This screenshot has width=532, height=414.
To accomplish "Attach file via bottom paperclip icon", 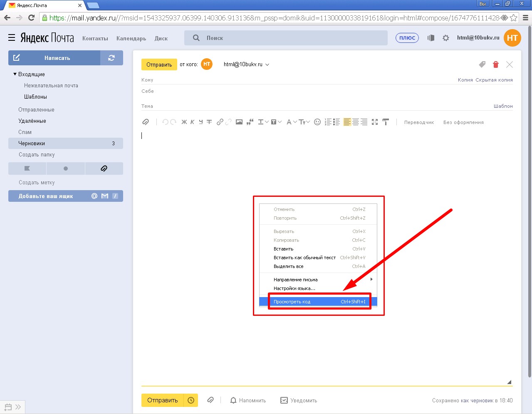I will pos(210,400).
